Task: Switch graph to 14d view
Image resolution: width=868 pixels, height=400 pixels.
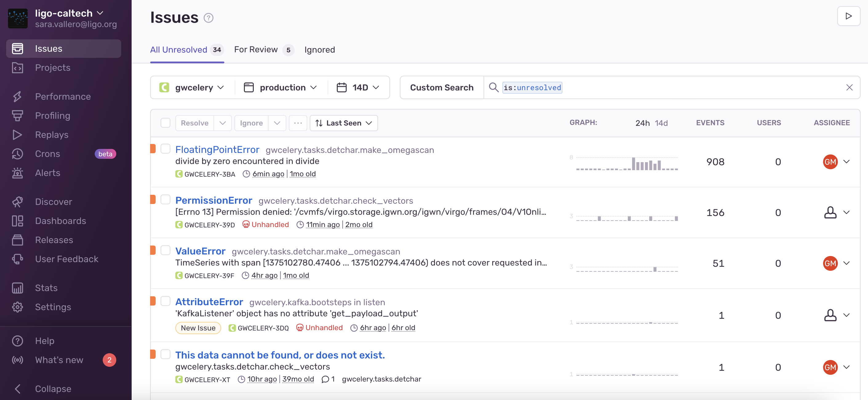Action: point(661,123)
